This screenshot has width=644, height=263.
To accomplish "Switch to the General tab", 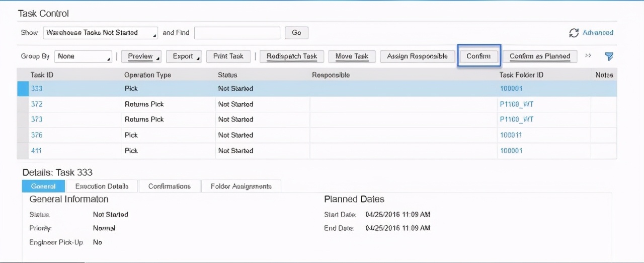I will 43,186.
